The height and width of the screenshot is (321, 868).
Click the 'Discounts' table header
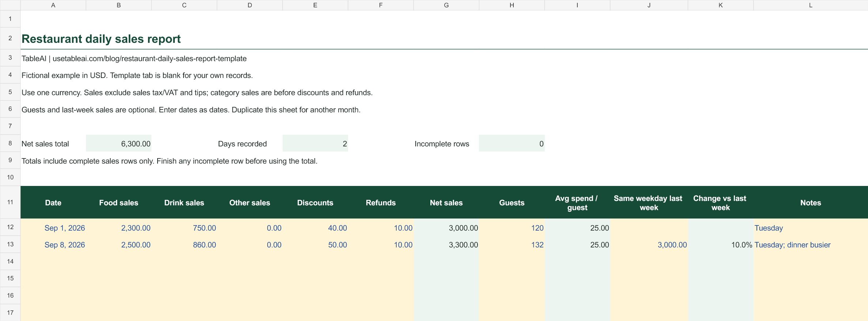(x=315, y=203)
